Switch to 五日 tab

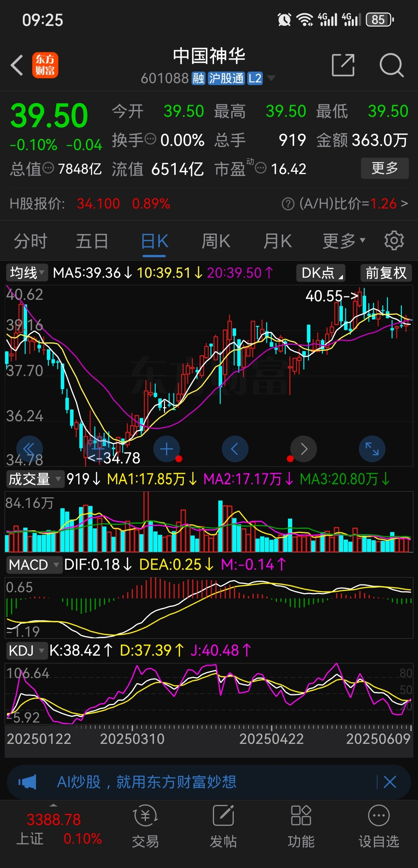(x=92, y=241)
